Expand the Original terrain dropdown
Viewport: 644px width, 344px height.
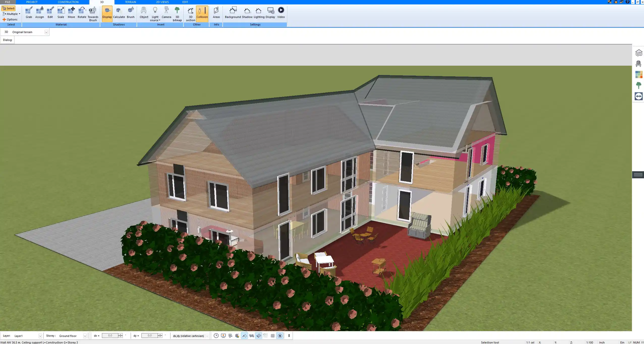click(46, 32)
